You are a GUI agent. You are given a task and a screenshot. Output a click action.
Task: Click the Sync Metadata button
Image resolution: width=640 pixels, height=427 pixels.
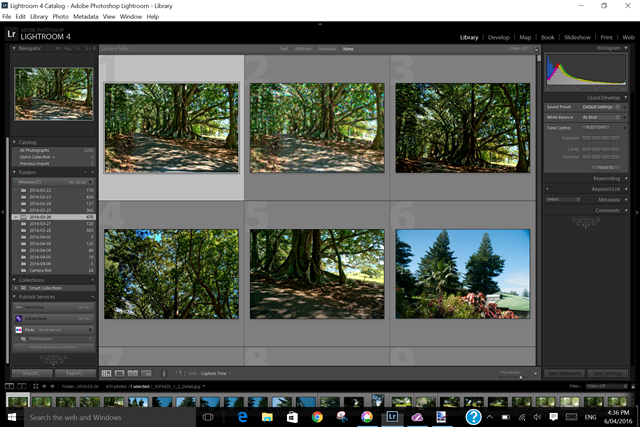click(x=564, y=374)
